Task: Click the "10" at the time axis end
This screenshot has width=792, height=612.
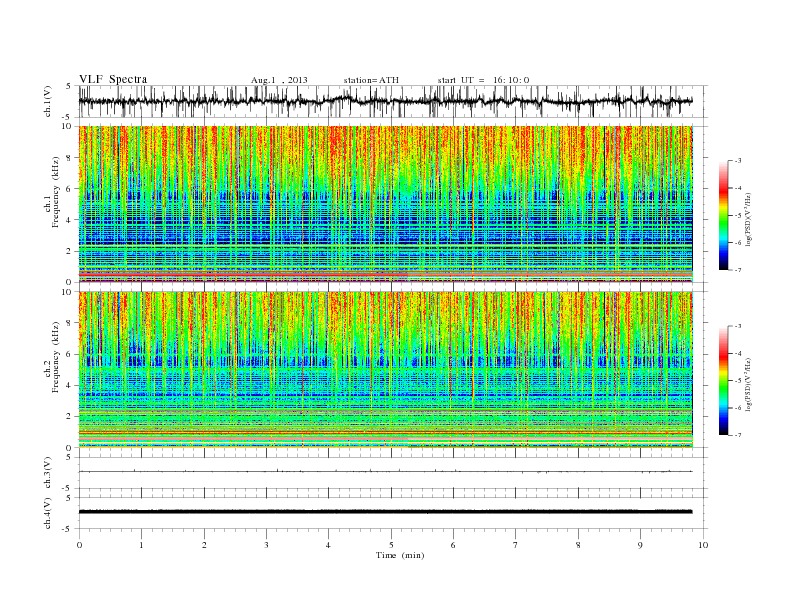Action: pyautogui.click(x=703, y=545)
